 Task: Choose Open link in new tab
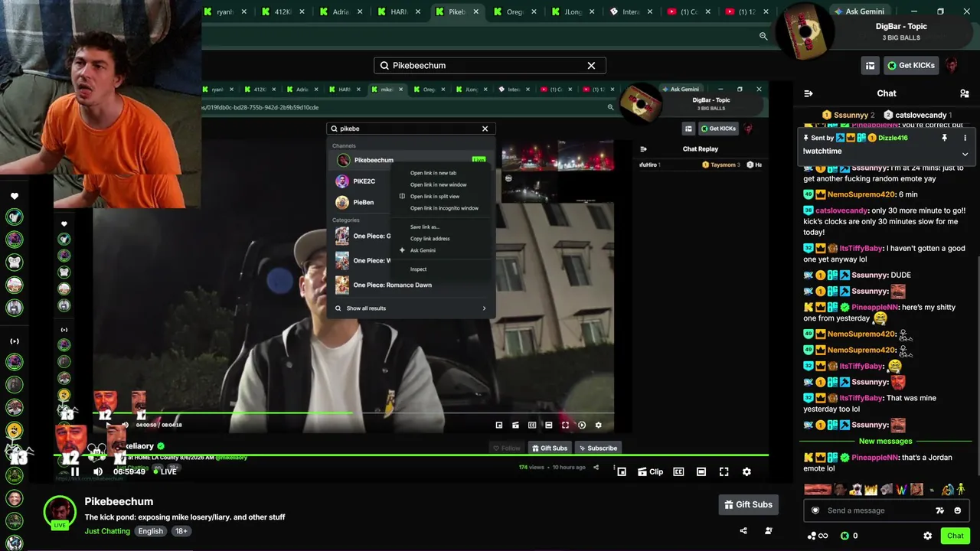point(433,173)
